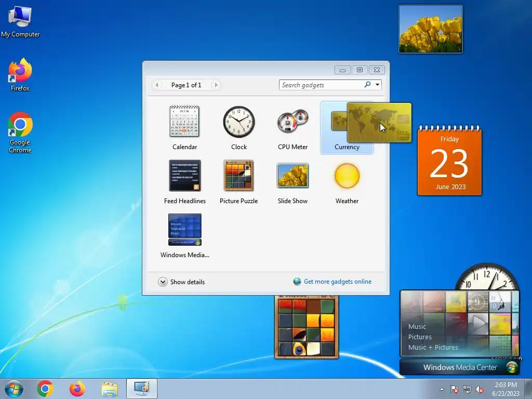This screenshot has height=399, width=532.
Task: Click the muted volume tray icon
Action: [x=480, y=389]
